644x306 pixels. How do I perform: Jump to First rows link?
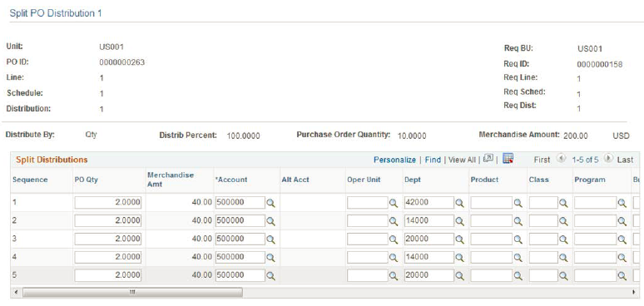(x=542, y=160)
